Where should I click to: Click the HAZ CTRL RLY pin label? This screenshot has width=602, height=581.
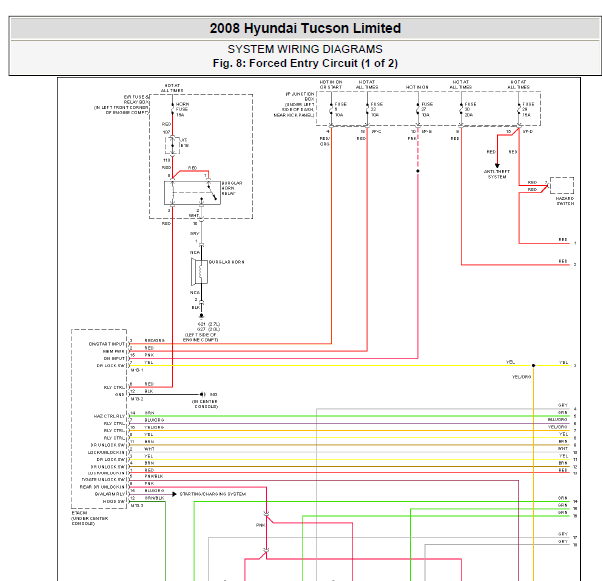click(x=109, y=414)
